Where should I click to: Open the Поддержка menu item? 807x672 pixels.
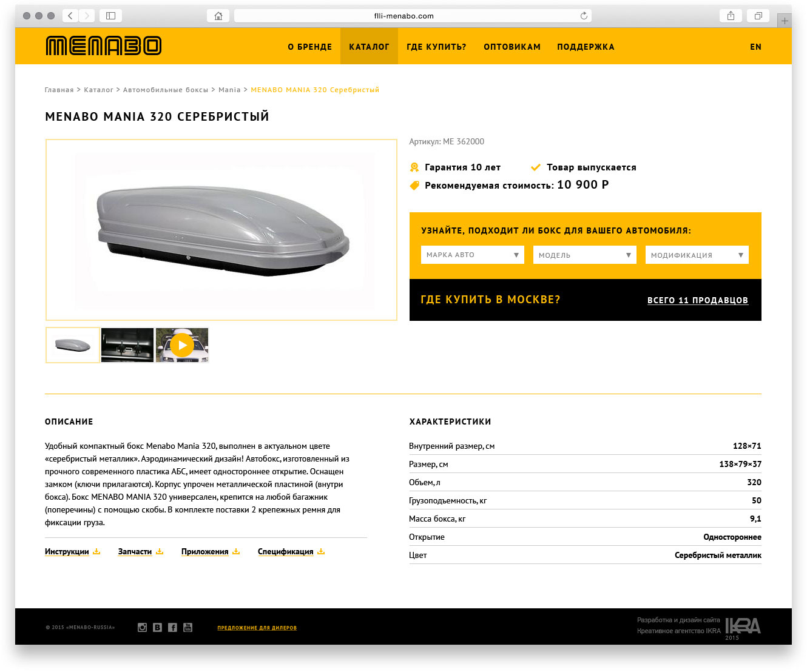586,47
